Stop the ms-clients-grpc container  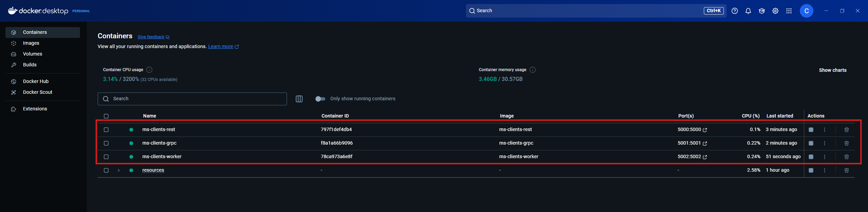[x=811, y=143]
